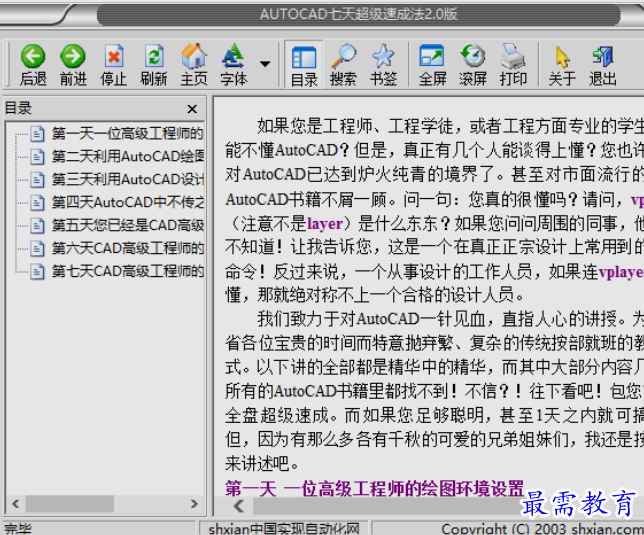The image size is (644, 535).
Task: Refresh the page with the 刷新 icon
Action: (154, 56)
